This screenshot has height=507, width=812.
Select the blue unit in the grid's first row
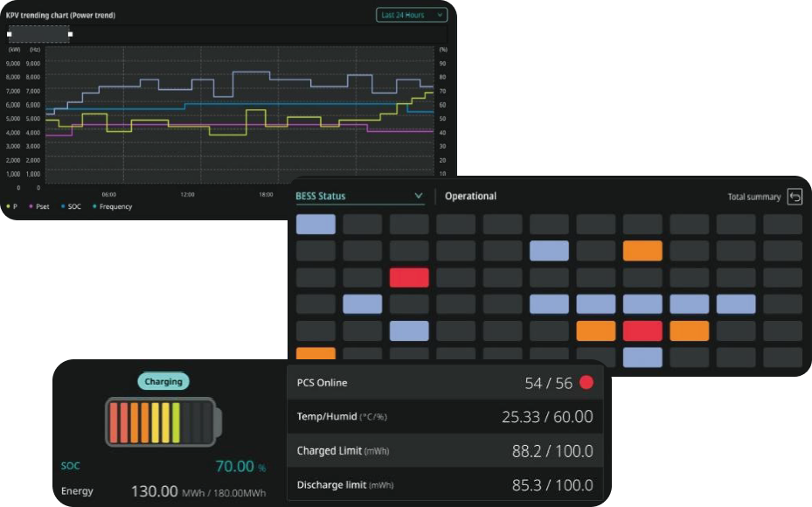(x=316, y=224)
